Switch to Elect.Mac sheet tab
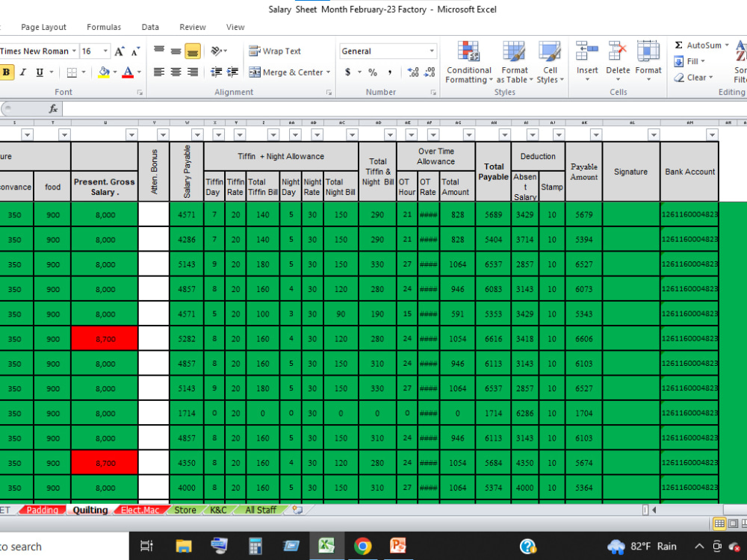 point(140,510)
